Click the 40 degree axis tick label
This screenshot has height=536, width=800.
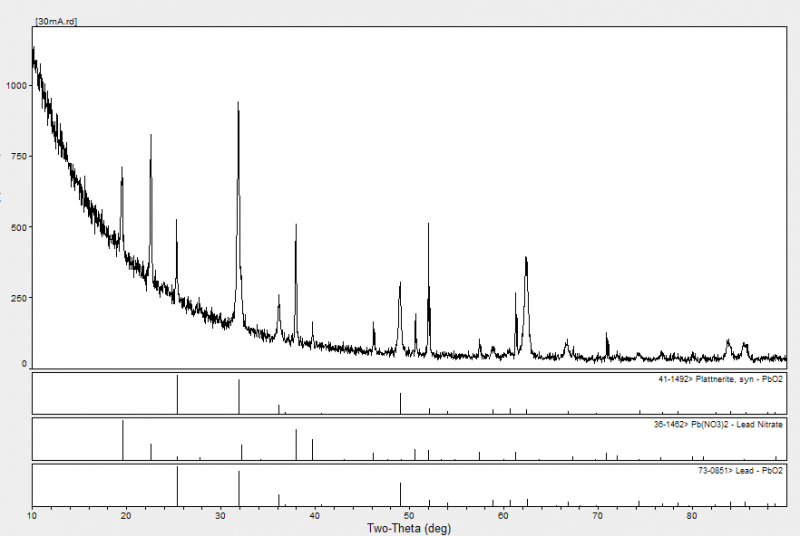315,516
